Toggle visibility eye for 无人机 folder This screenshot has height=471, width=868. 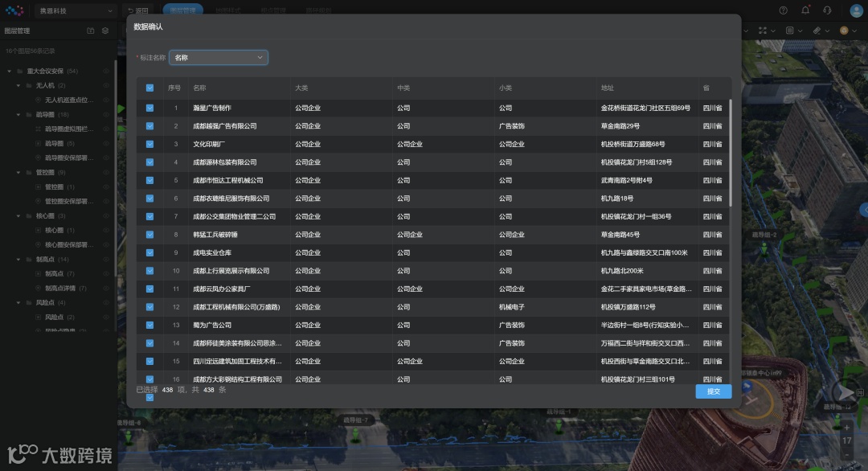(106, 86)
